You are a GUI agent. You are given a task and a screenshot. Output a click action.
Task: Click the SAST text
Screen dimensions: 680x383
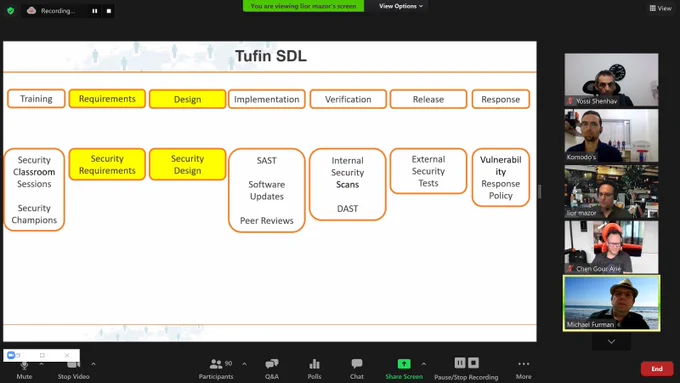[267, 160]
